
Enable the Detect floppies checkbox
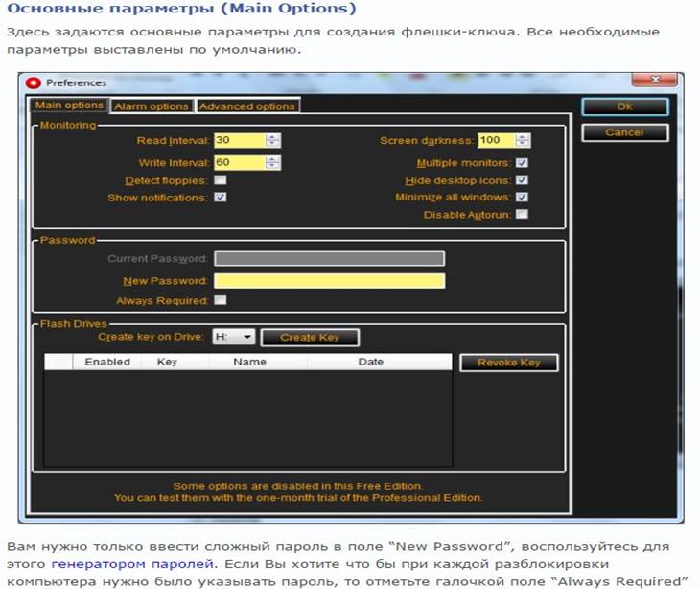pos(221,179)
